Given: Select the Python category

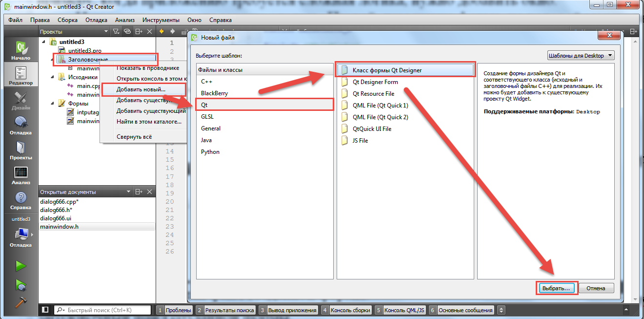Looking at the screenshot, I should 210,152.
